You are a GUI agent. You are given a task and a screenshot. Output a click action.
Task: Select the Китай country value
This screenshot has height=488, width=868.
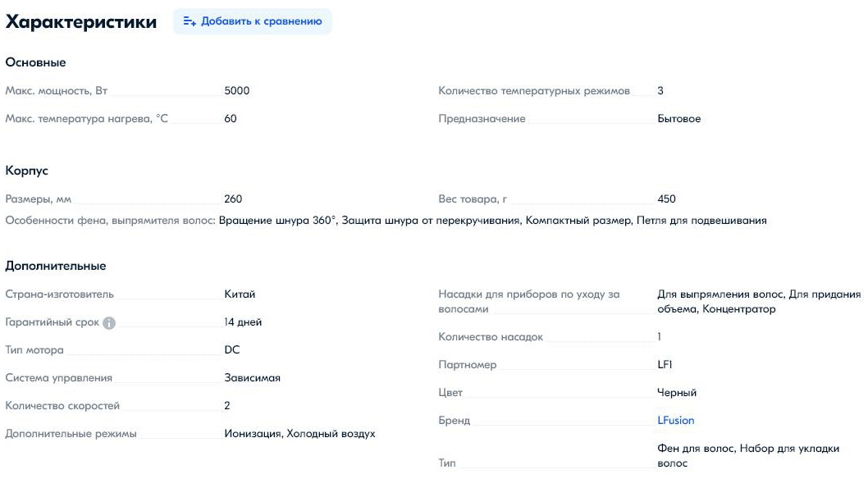pyautogui.click(x=240, y=294)
